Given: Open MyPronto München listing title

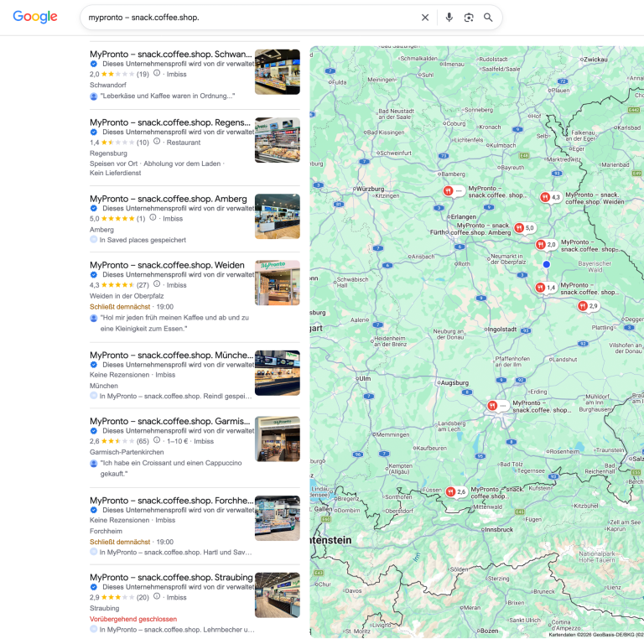Looking at the screenshot, I should [x=171, y=355].
